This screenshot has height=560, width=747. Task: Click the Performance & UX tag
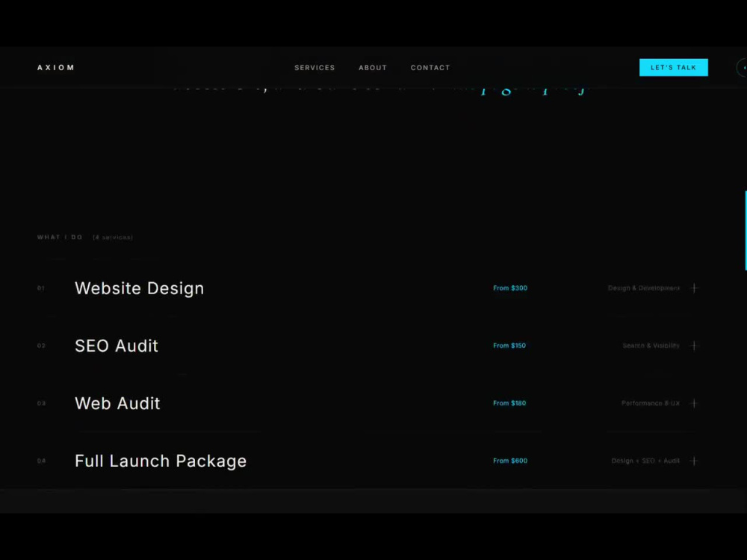651,403
